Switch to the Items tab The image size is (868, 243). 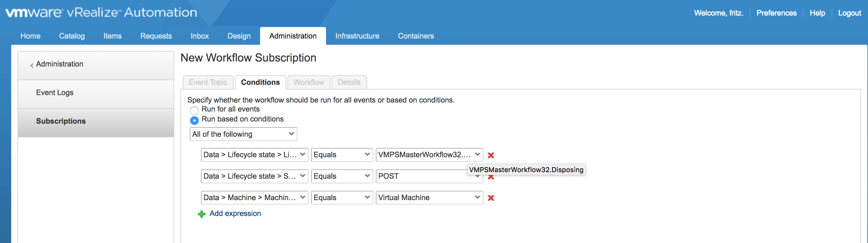(113, 36)
